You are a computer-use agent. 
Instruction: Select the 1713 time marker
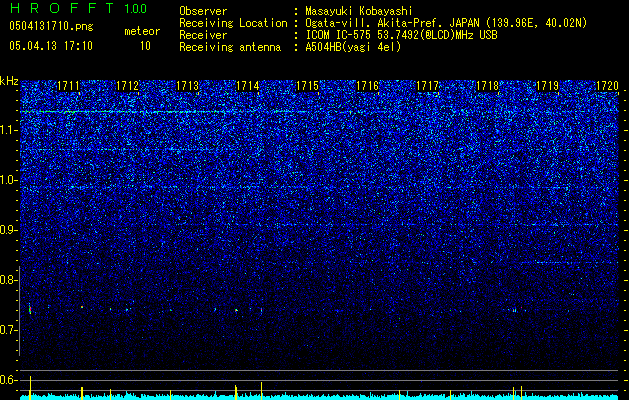[188, 86]
